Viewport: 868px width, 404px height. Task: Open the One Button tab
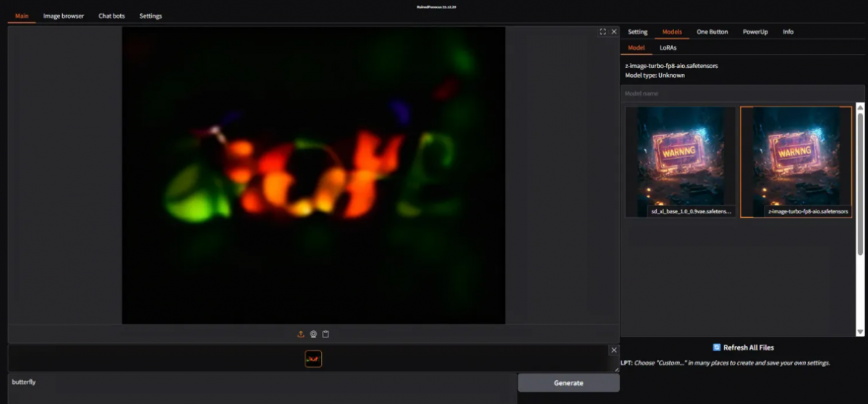coord(712,32)
